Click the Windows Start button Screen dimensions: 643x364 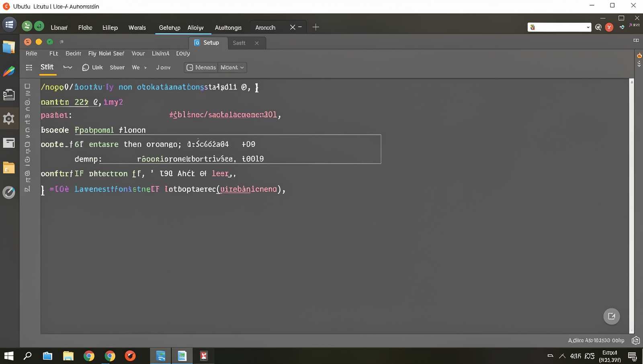9,356
